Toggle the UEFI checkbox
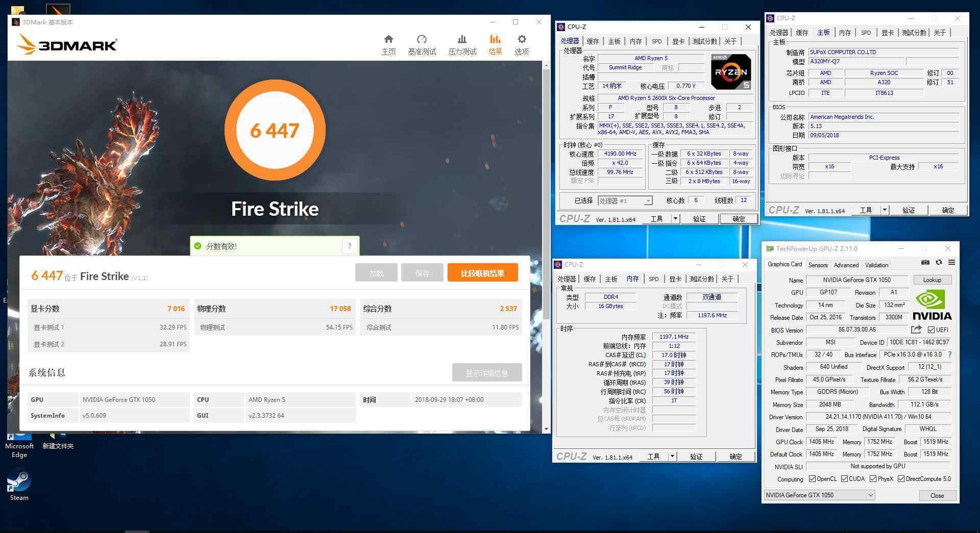This screenshot has height=533, width=980. pos(931,329)
